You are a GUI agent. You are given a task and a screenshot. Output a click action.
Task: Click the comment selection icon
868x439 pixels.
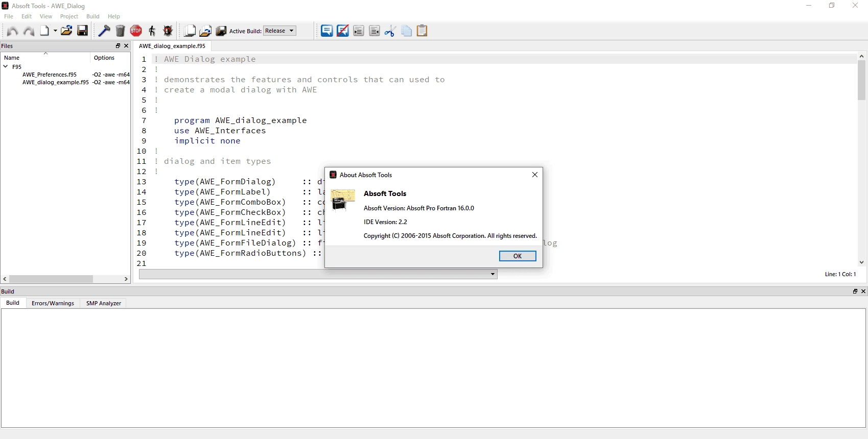[327, 31]
